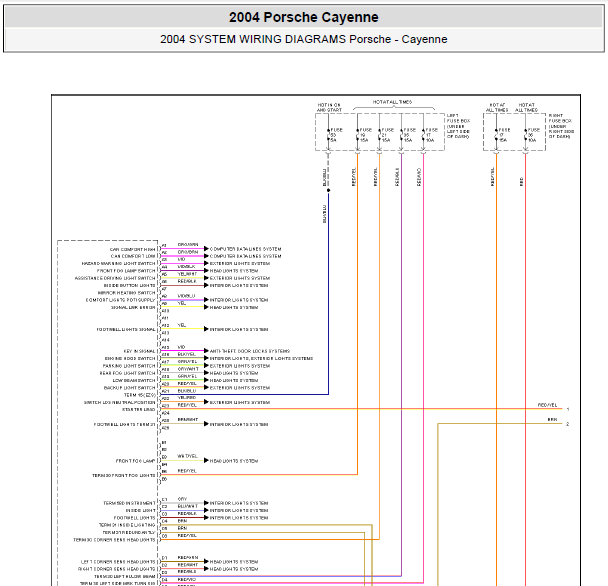608x586 pixels.
Task: Click the "HOT IN ON AND START" label
Action: (x=329, y=107)
